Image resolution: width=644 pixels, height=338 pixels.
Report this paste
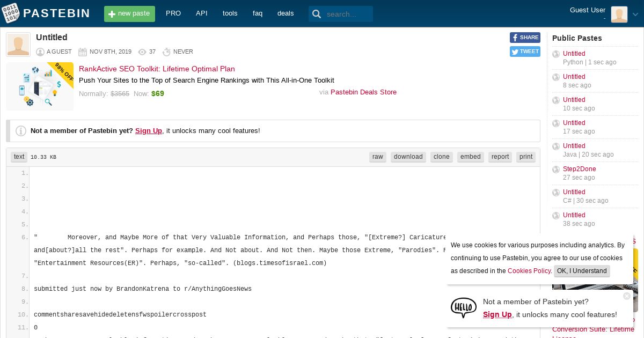tap(500, 157)
